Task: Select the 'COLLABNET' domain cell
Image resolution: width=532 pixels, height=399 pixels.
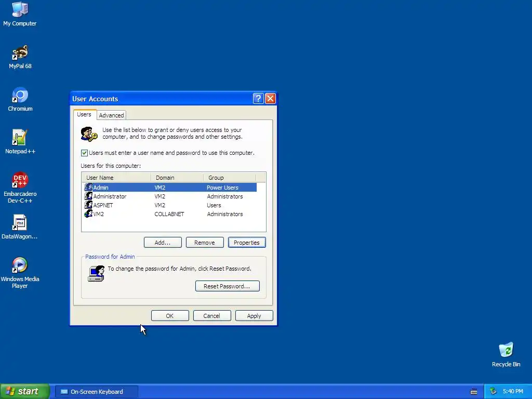Action: point(169,214)
